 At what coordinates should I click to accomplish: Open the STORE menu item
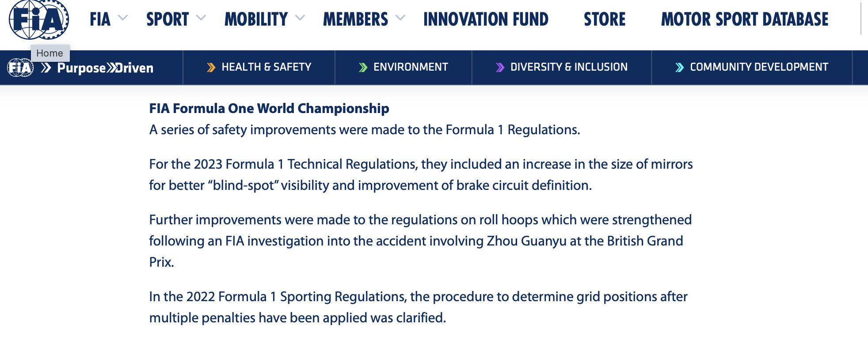(605, 19)
